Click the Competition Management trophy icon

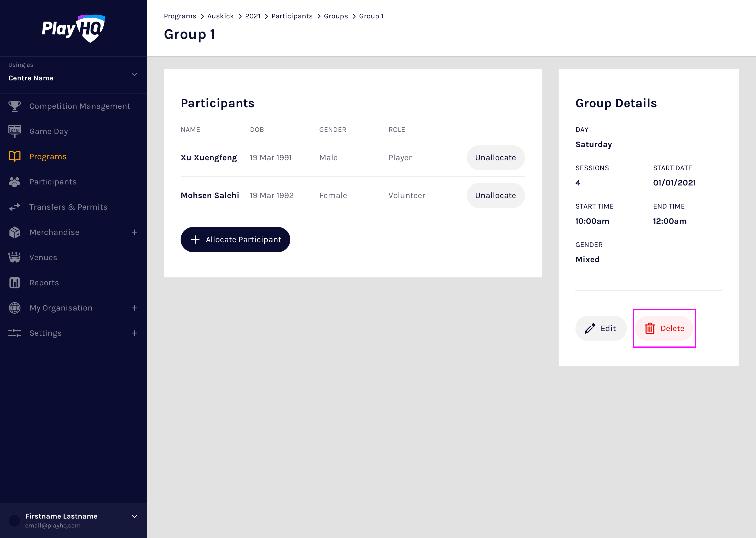pos(14,106)
